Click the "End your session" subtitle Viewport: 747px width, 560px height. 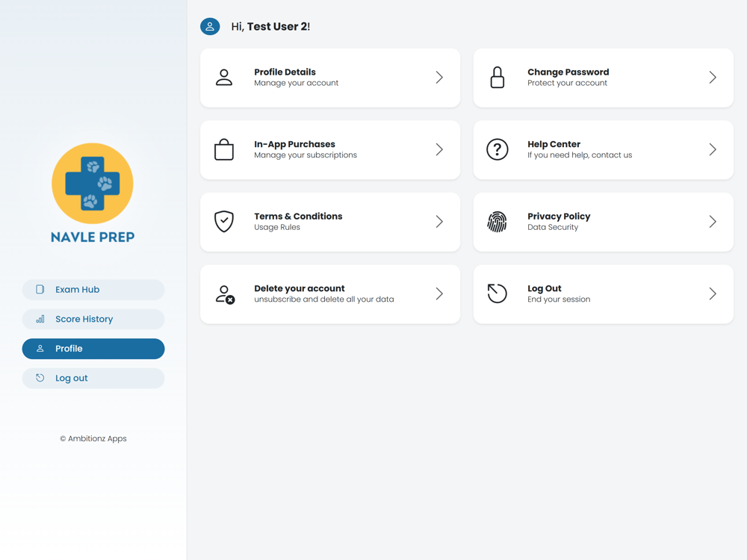click(559, 299)
